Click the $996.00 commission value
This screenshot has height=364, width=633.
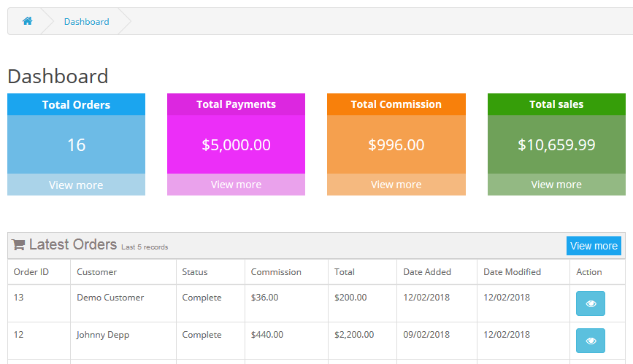click(396, 145)
